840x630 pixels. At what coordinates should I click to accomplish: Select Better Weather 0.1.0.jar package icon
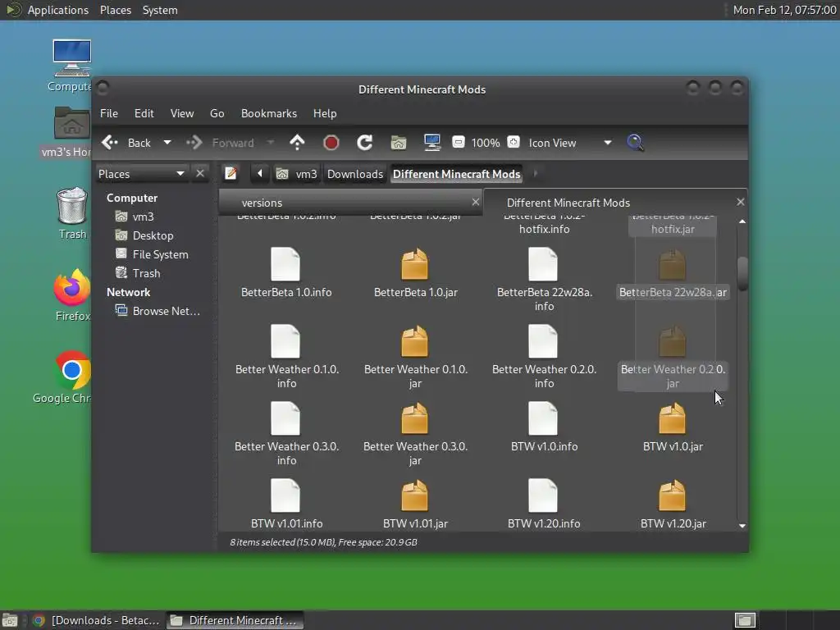pos(414,341)
